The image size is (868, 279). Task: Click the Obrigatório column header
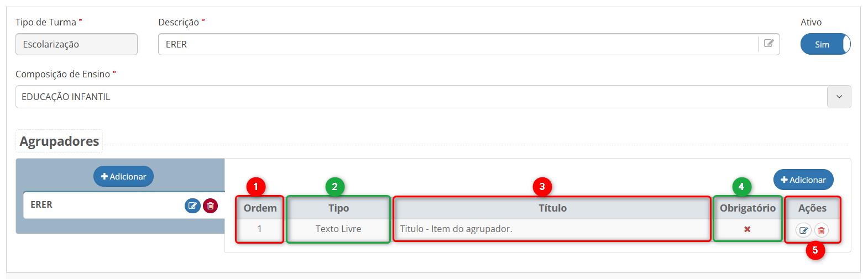pyautogui.click(x=747, y=208)
